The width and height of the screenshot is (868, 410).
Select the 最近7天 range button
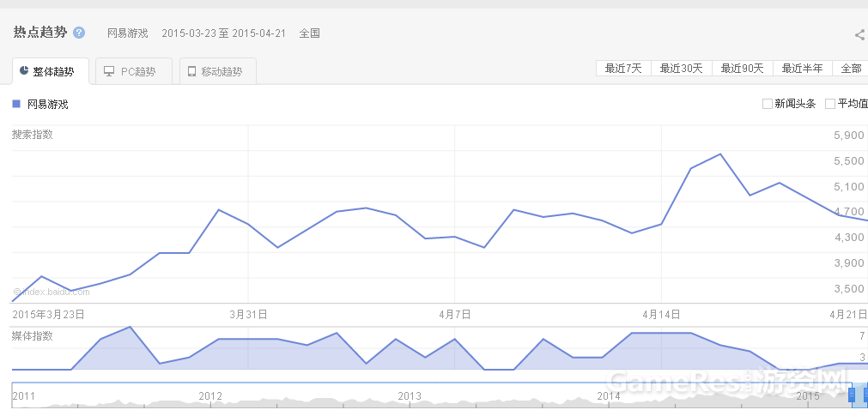point(623,69)
